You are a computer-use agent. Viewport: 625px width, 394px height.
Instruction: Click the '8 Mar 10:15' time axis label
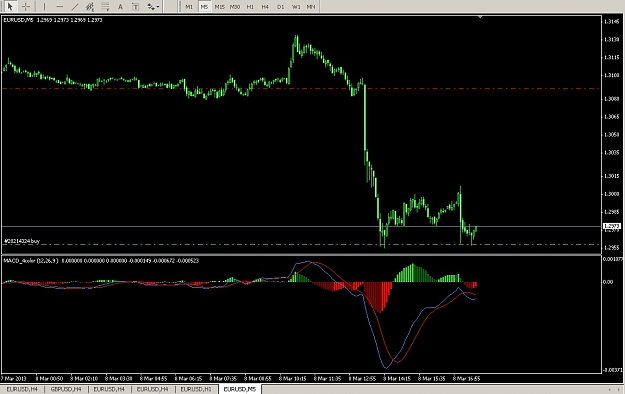293,378
